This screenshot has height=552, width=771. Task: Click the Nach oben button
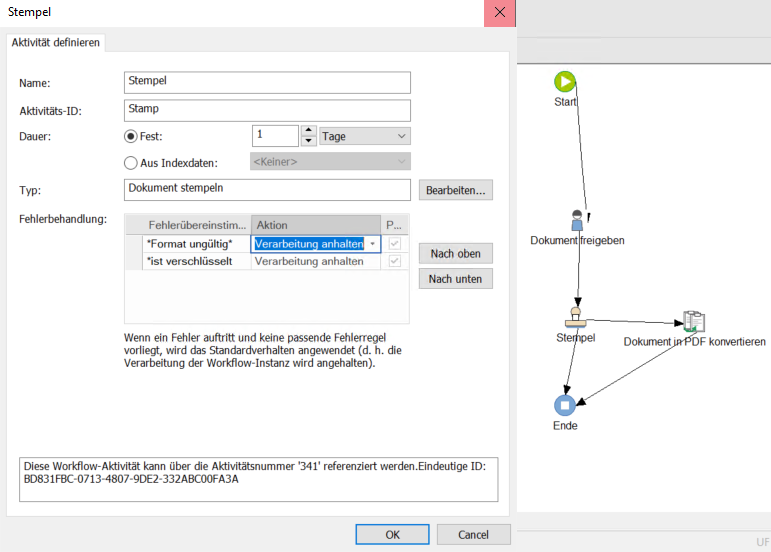tap(455, 254)
